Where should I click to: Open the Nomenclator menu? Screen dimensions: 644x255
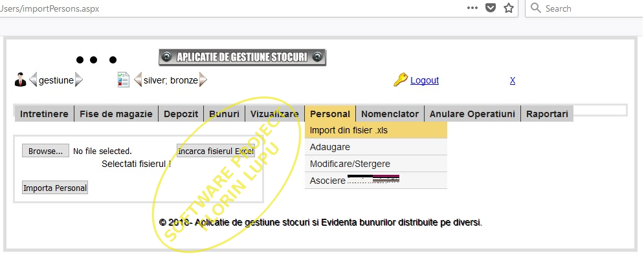tap(390, 114)
